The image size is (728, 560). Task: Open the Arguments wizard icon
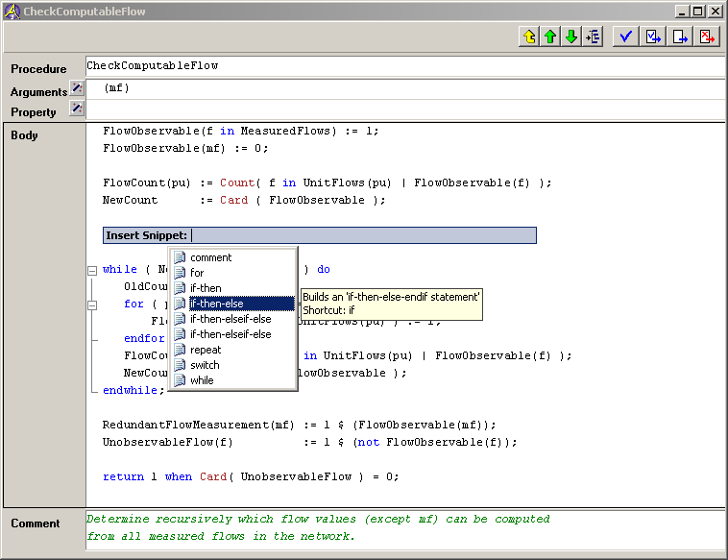[x=77, y=88]
